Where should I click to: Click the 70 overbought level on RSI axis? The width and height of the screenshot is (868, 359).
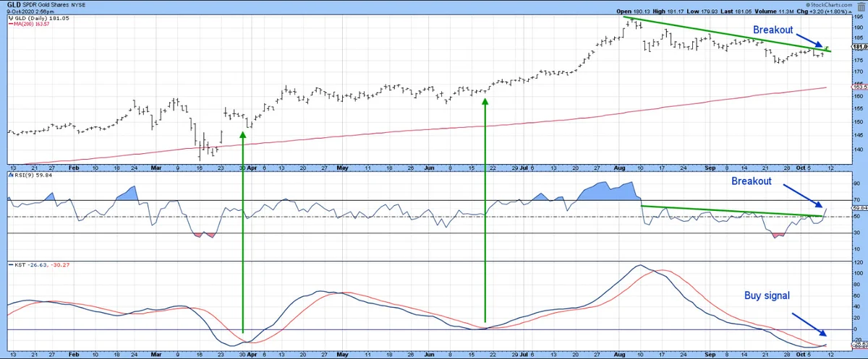click(x=857, y=200)
